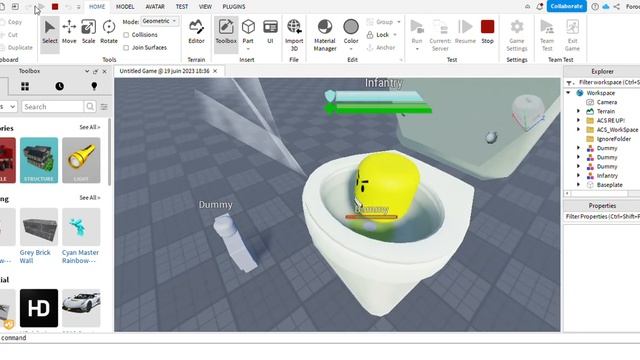Viewport: 640px width, 360px height.
Task: Open the Toolbox creations lightbulb tab
Action: [x=94, y=86]
